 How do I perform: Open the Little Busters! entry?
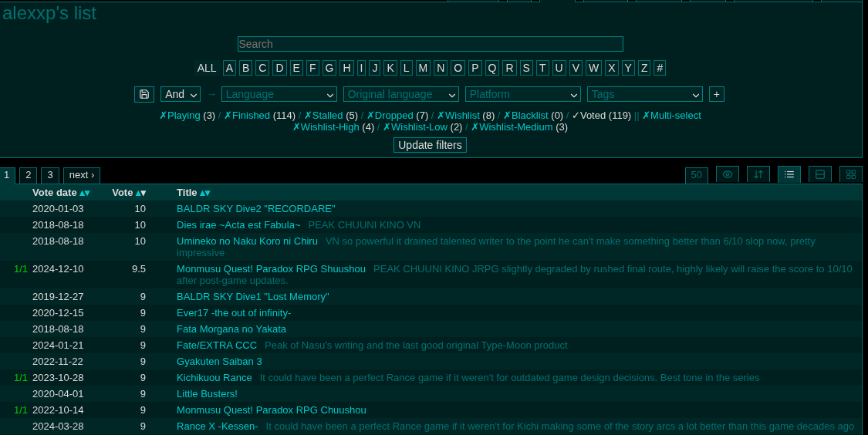pos(207,394)
